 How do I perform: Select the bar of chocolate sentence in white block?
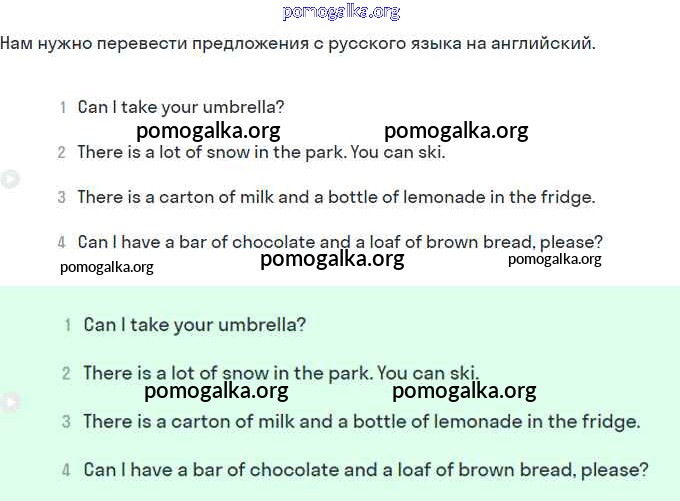tap(340, 242)
